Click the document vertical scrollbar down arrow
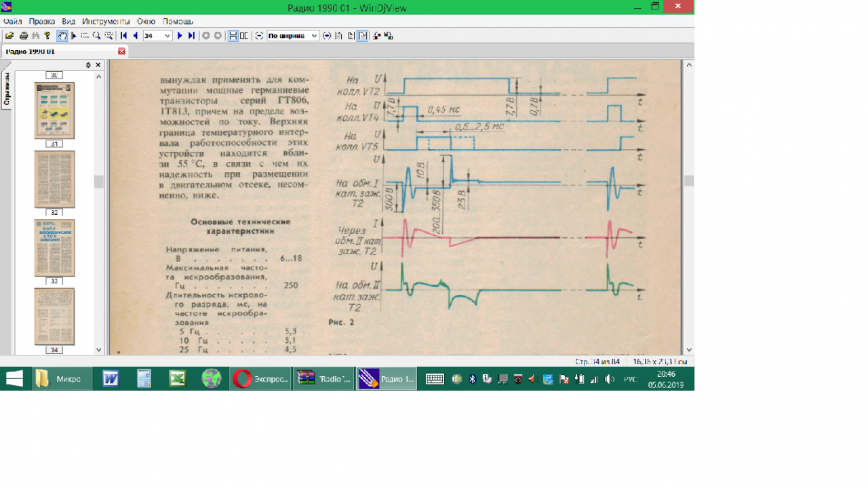This screenshot has height=488, width=868. (x=689, y=350)
